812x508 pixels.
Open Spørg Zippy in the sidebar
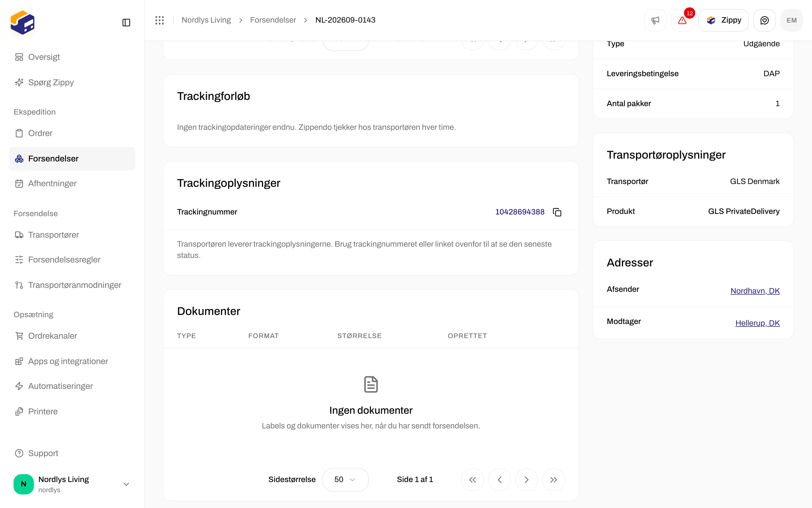[72, 82]
